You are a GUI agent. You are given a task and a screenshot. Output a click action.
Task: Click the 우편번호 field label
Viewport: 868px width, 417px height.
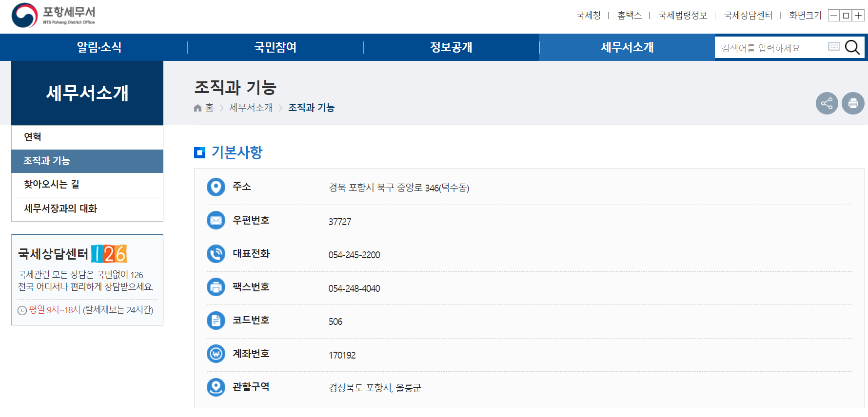251,220
